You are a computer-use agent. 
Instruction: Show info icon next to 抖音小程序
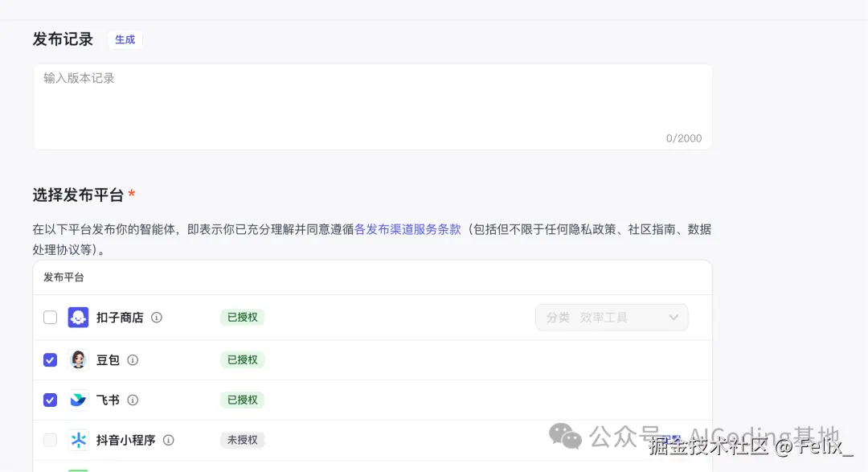click(x=169, y=440)
